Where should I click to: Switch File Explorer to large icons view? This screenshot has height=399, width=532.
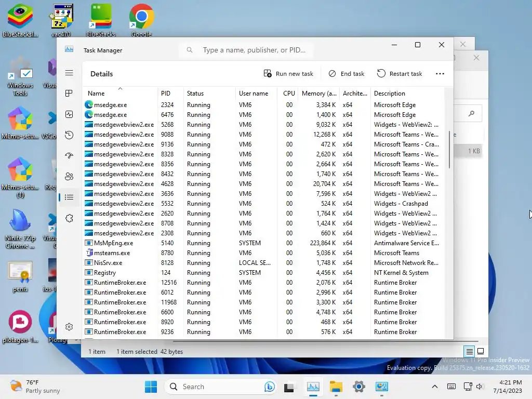tap(481, 351)
